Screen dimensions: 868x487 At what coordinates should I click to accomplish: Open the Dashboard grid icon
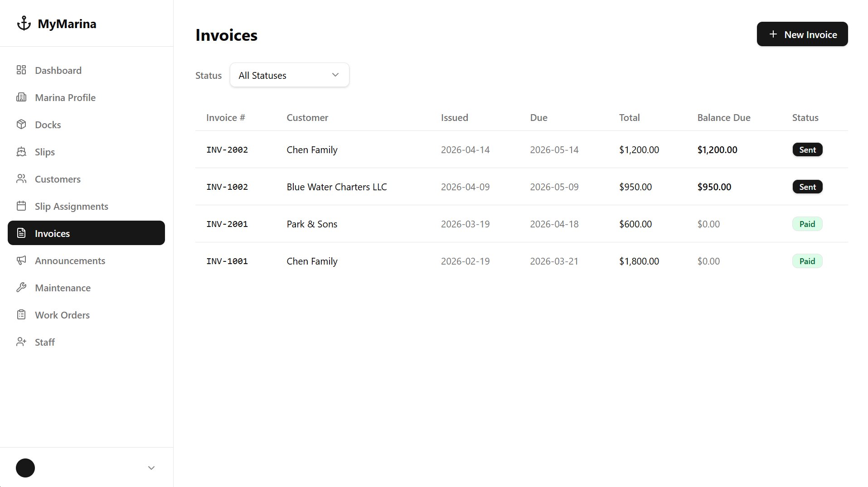(x=22, y=70)
